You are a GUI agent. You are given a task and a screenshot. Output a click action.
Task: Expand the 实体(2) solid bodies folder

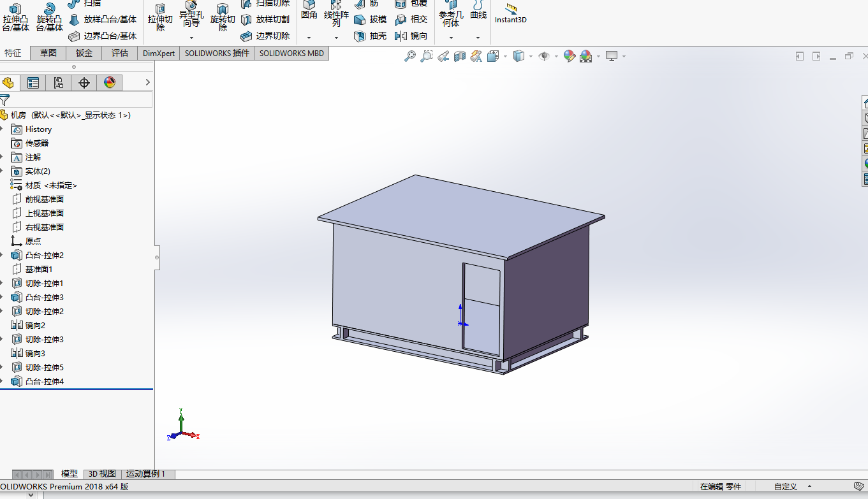pyautogui.click(x=1, y=171)
